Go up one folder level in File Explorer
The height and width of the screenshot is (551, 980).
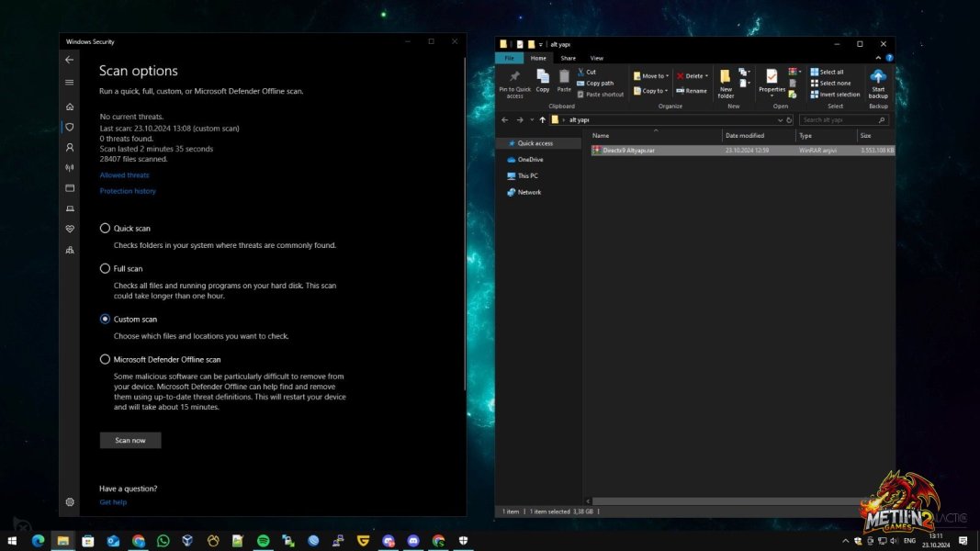coord(543,120)
